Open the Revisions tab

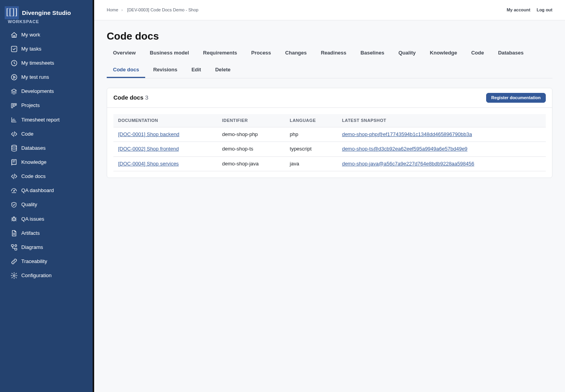(x=165, y=70)
